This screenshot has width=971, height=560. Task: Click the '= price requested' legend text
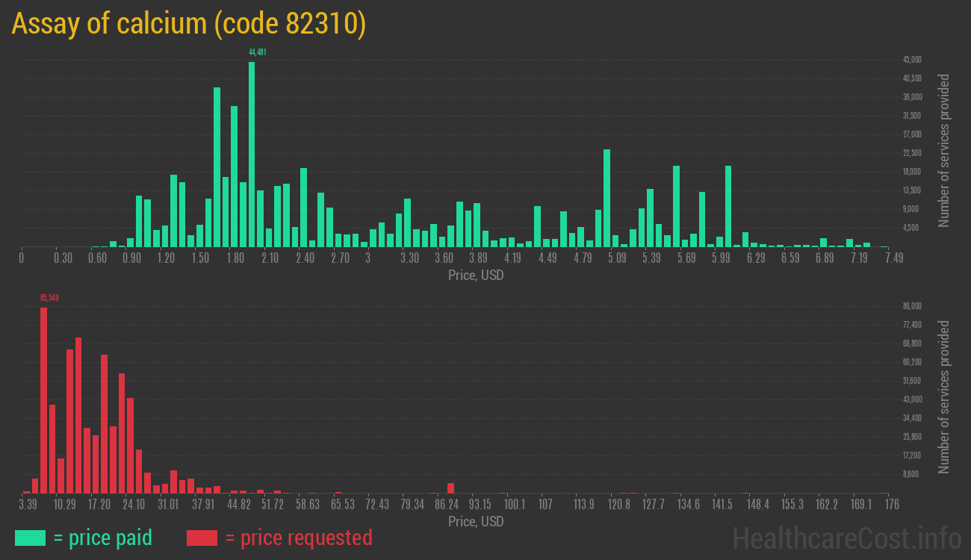pos(298,538)
